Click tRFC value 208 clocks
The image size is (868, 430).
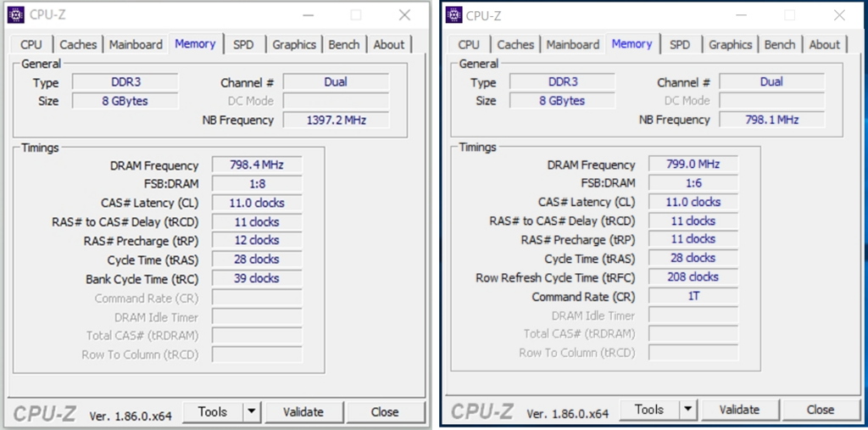click(693, 277)
